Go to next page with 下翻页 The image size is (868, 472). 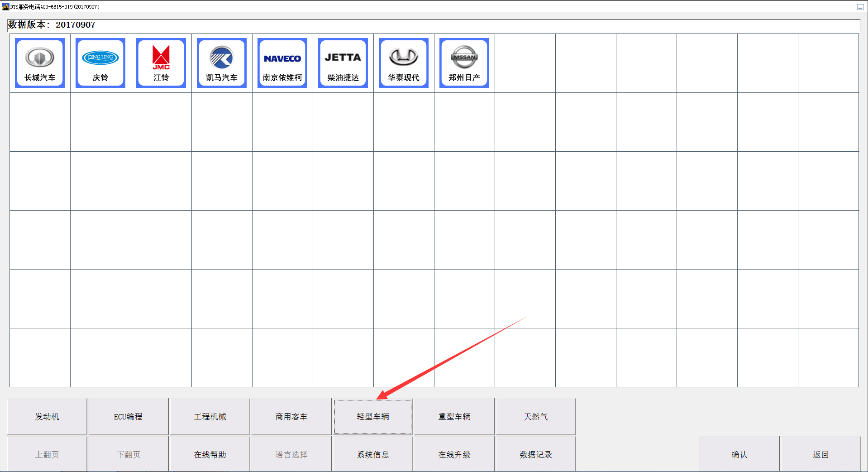[x=129, y=454]
